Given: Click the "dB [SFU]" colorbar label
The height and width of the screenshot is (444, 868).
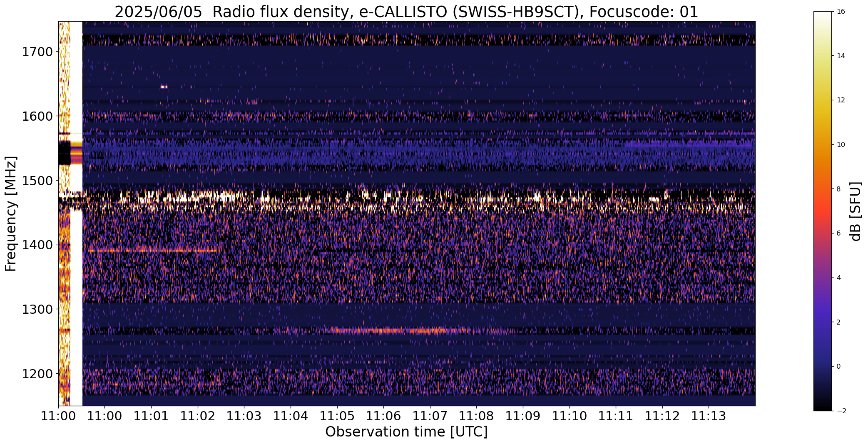Looking at the screenshot, I should [x=856, y=211].
